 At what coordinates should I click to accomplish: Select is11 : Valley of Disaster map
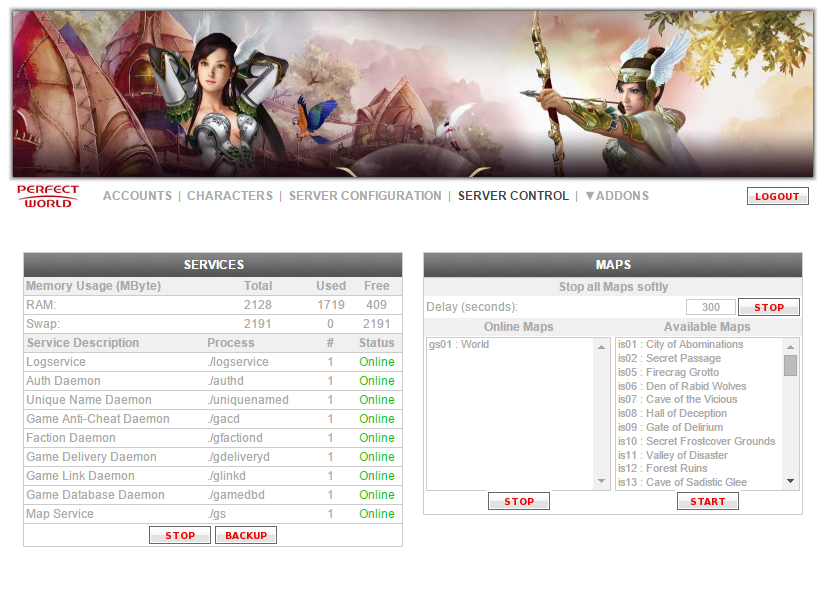pyautogui.click(x=673, y=455)
